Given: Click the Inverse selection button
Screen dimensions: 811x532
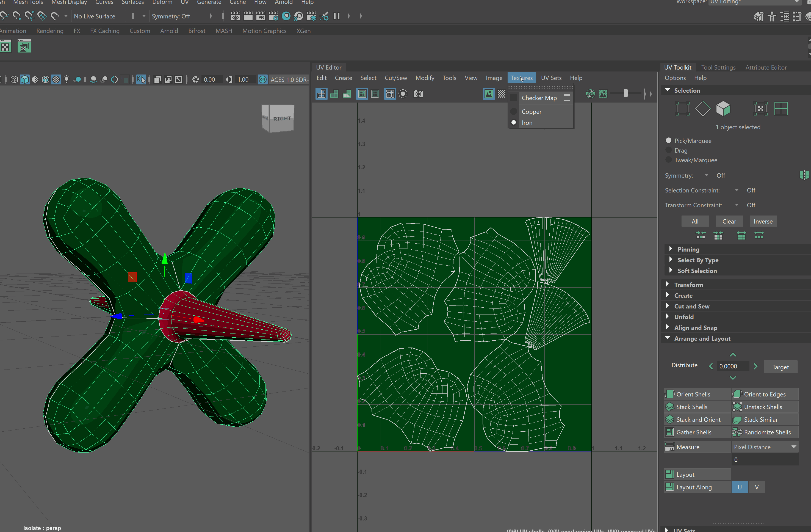Looking at the screenshot, I should click(x=763, y=222).
